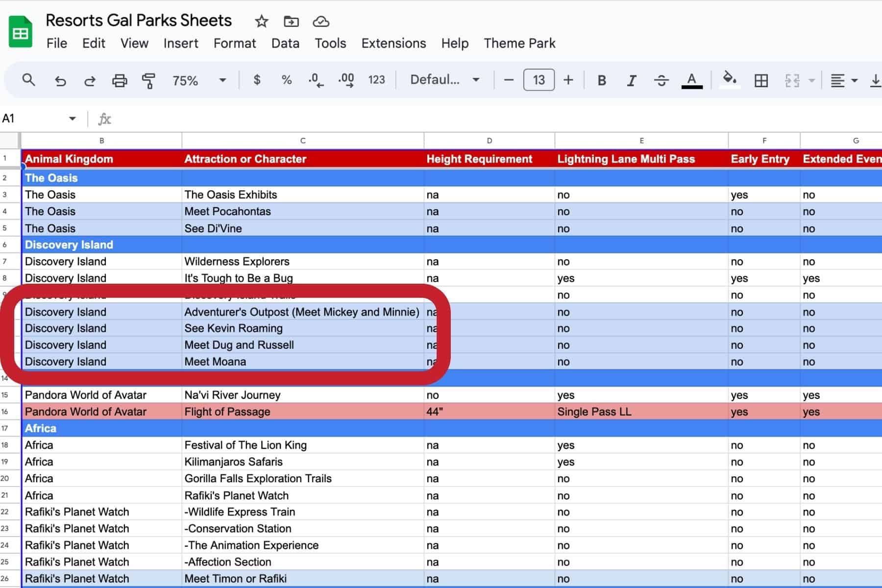Click the redo arrow
The height and width of the screenshot is (588, 882).
[90, 80]
